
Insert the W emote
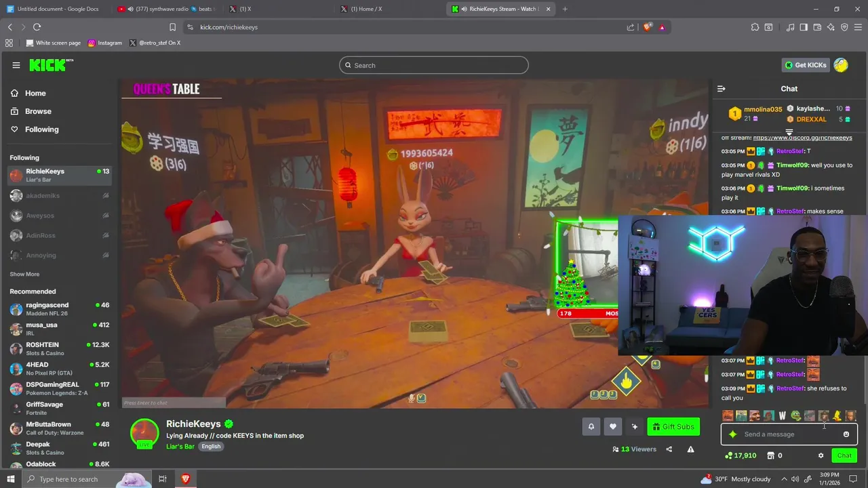pos(782,415)
